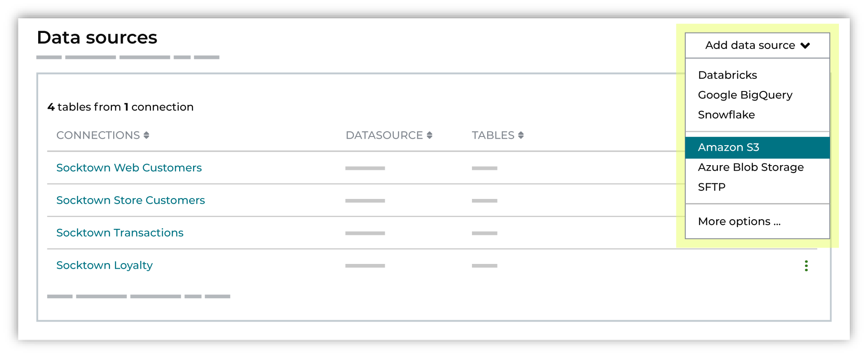868x358 pixels.
Task: Sort the table by CONNECTIONS column
Action: 99,135
